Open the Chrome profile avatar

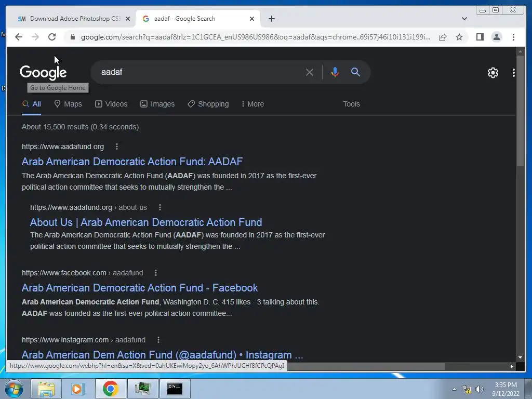[x=496, y=37]
